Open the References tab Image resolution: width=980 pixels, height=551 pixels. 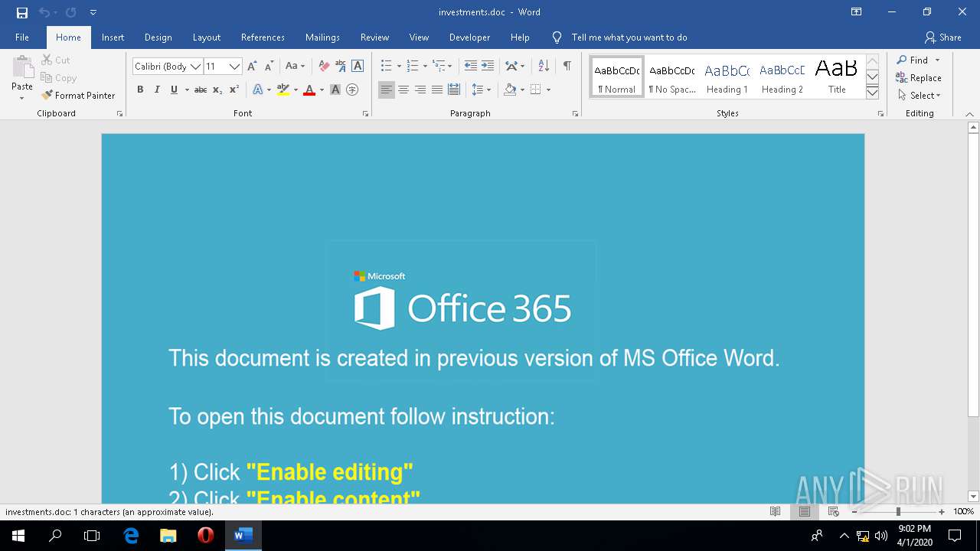263,37
